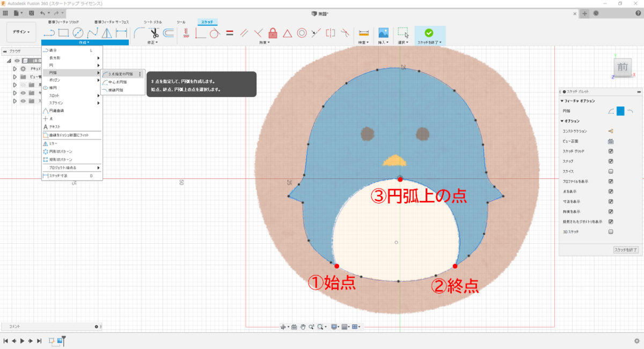Choose Ellipse (楕円) from Create menu
The image size is (644, 349).
pos(72,88)
